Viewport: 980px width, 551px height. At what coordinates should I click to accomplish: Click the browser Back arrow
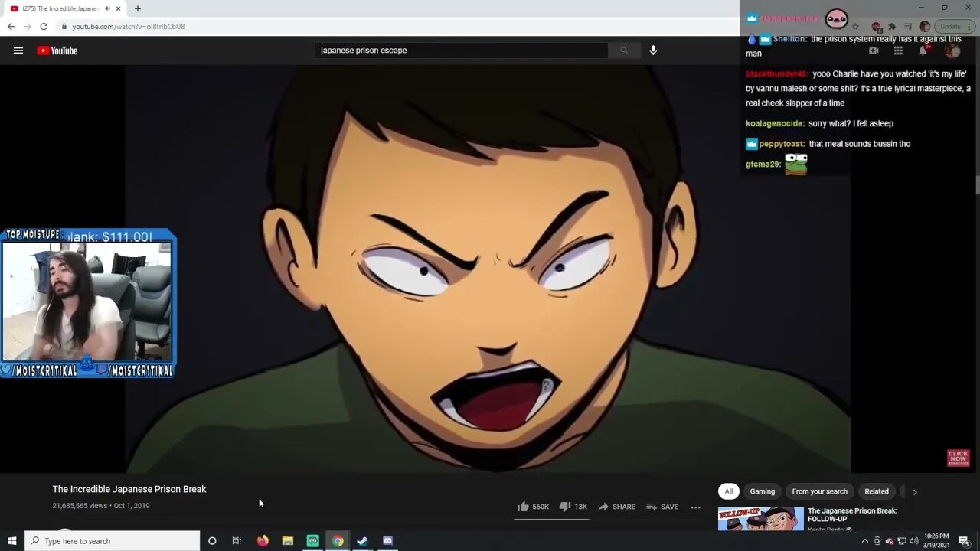(x=11, y=26)
